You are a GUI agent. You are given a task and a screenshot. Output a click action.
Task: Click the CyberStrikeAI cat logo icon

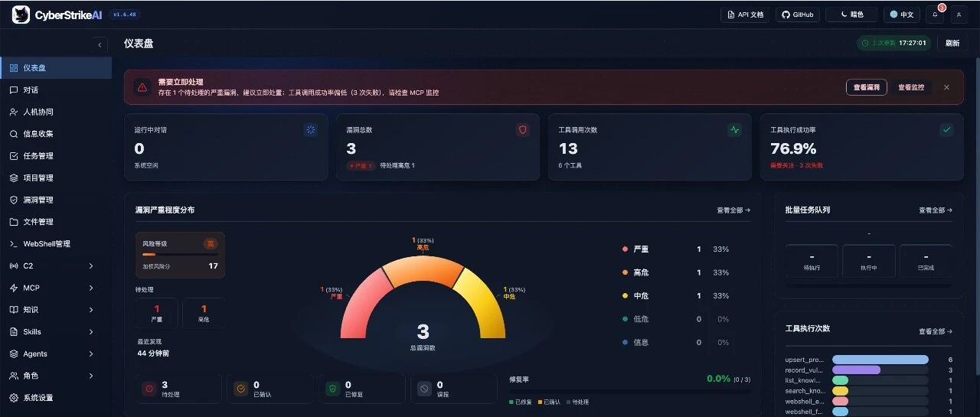coord(21,15)
